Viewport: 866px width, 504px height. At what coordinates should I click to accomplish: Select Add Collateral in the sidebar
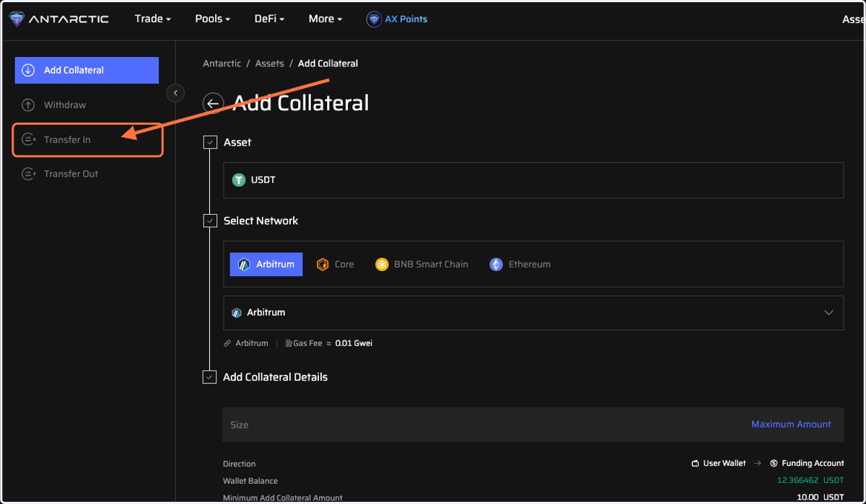point(87,70)
